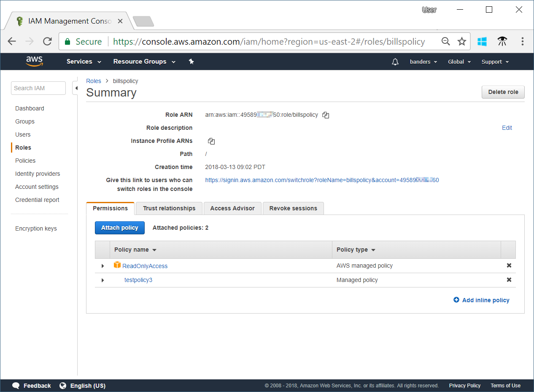Open the banders account dropdown
This screenshot has width=534, height=392.
coord(423,62)
